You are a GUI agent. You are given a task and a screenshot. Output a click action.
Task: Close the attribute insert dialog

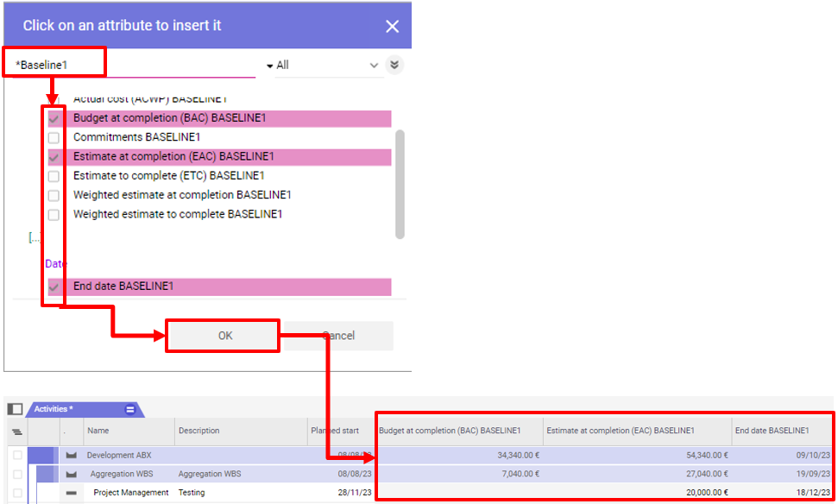point(392,27)
